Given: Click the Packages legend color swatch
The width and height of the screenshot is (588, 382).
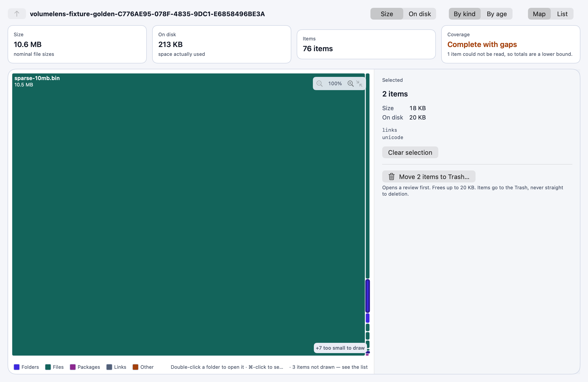Looking at the screenshot, I should click(73, 367).
